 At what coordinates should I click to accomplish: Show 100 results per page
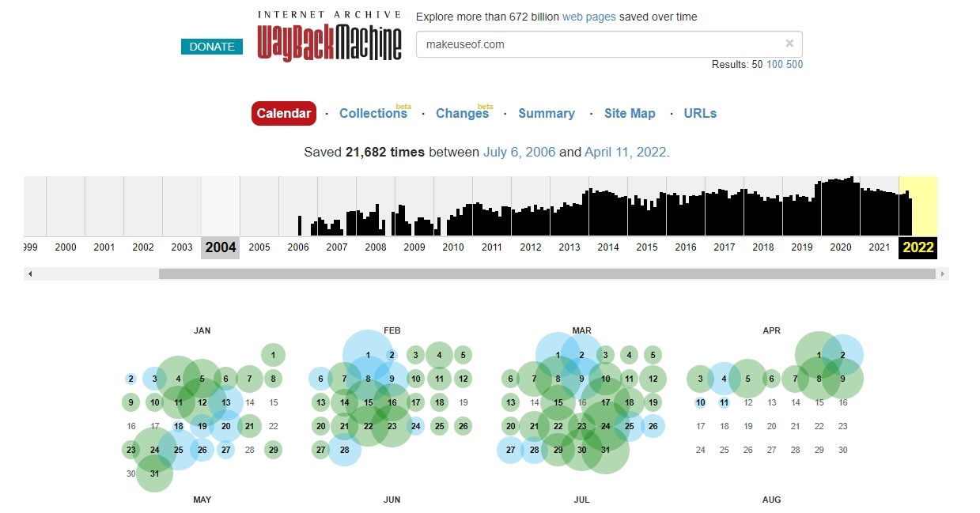pos(774,64)
